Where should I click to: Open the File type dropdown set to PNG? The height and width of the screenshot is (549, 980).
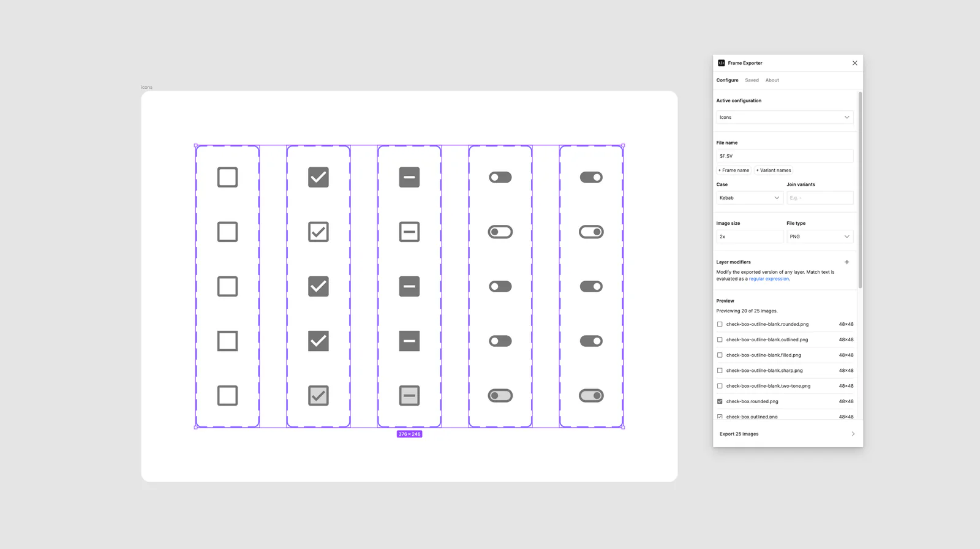coord(820,237)
